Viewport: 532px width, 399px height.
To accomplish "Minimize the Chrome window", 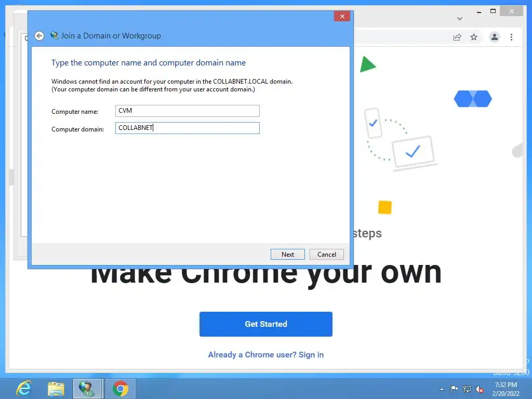I will pyautogui.click(x=478, y=11).
